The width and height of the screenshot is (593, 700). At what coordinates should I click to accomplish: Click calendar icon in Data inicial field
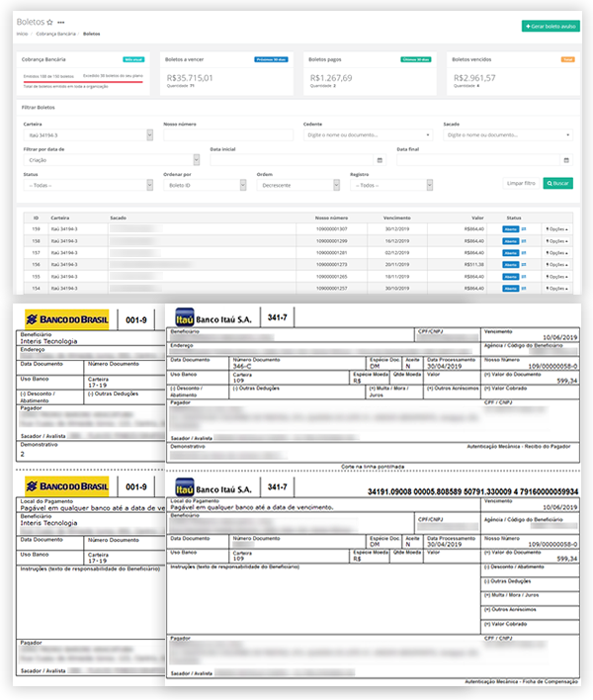point(381,159)
